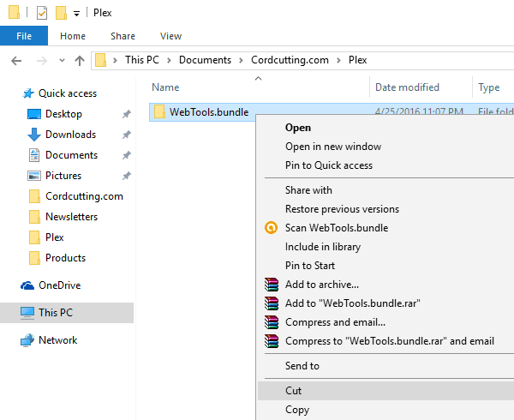Viewport: 514px width, 420px height.
Task: Choose Add to "WebTools.bundle.rar"
Action: [352, 303]
